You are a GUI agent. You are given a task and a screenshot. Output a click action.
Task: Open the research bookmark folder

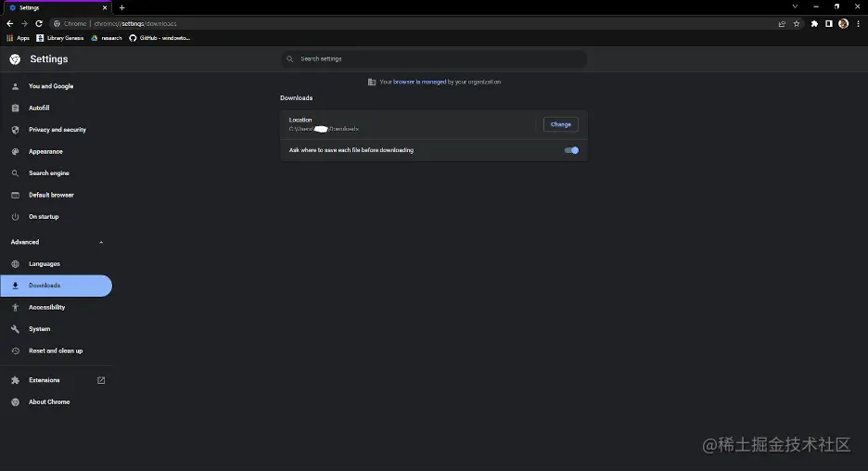click(107, 38)
